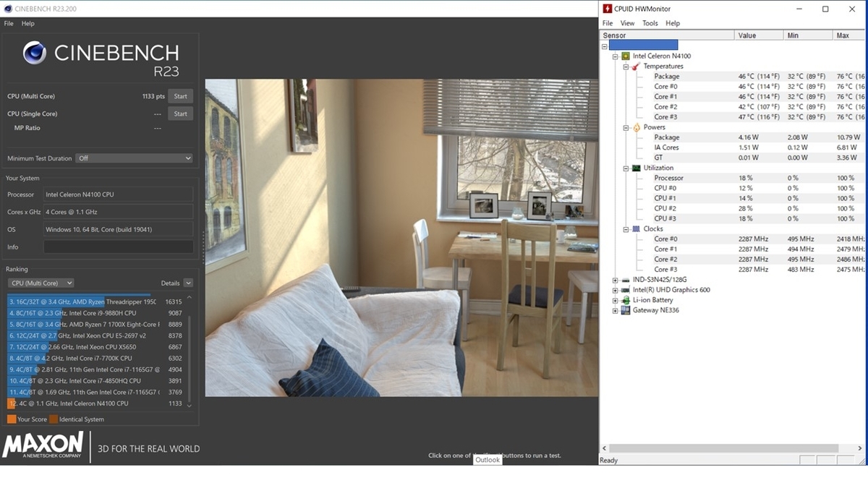Image resolution: width=868 pixels, height=488 pixels.
Task: Expand the Li-ion Battery node
Action: coord(616,300)
